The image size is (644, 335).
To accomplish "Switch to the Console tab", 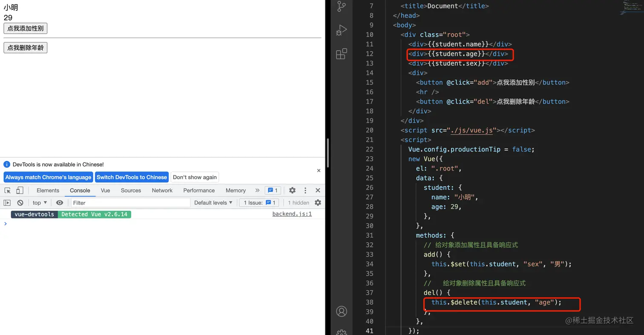I will (80, 190).
